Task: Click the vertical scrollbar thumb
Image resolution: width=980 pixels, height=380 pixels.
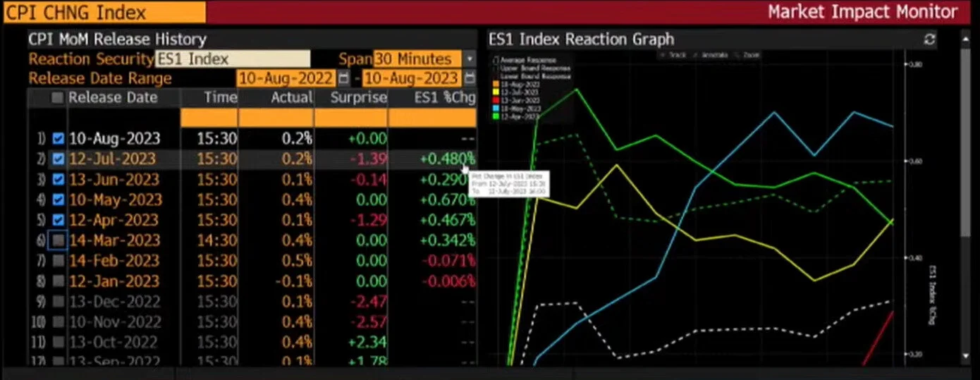Action: point(965,142)
